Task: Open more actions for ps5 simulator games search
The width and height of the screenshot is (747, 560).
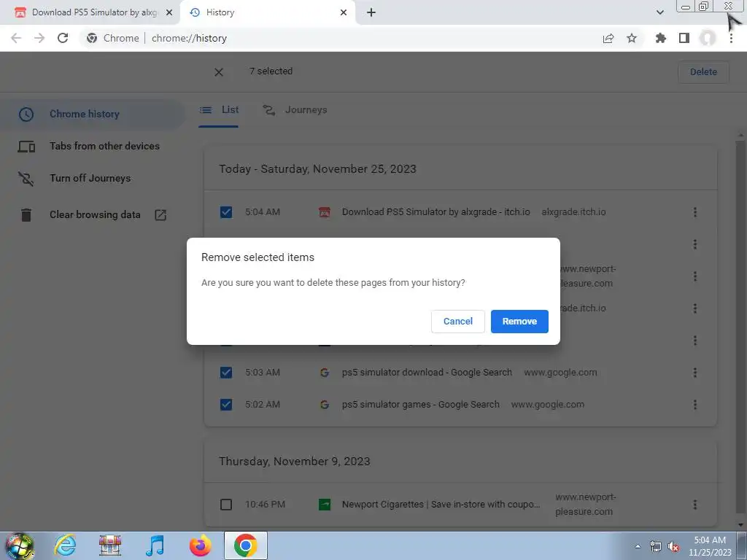Action: pos(695,404)
